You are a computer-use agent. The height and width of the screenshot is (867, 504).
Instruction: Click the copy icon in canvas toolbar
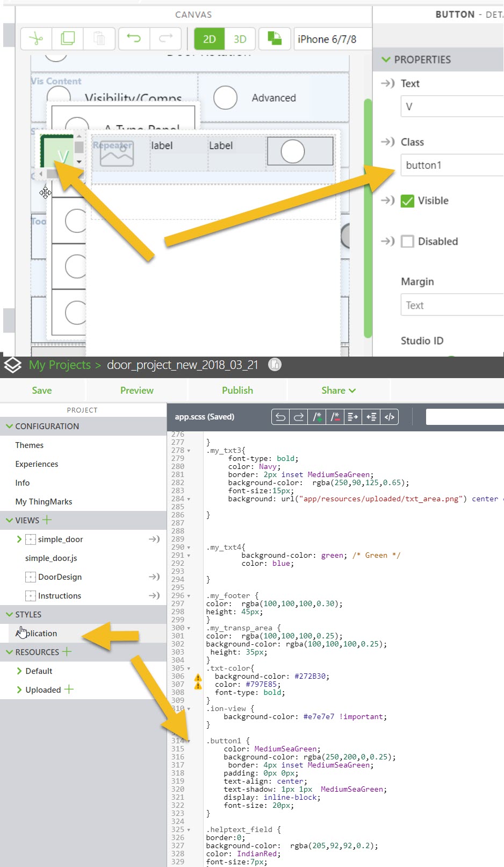click(x=68, y=39)
